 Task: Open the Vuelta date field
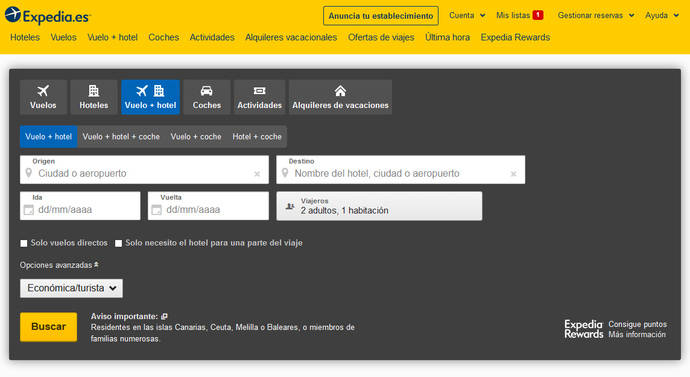point(208,206)
